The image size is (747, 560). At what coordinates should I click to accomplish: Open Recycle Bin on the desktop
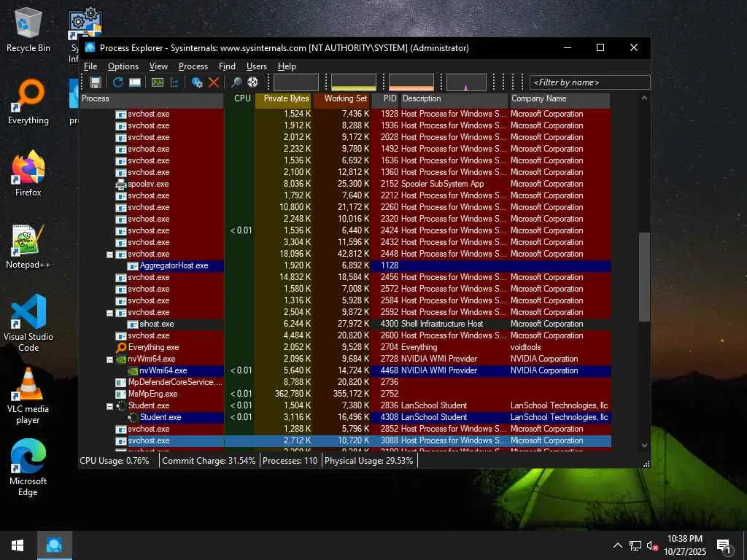pyautogui.click(x=28, y=29)
